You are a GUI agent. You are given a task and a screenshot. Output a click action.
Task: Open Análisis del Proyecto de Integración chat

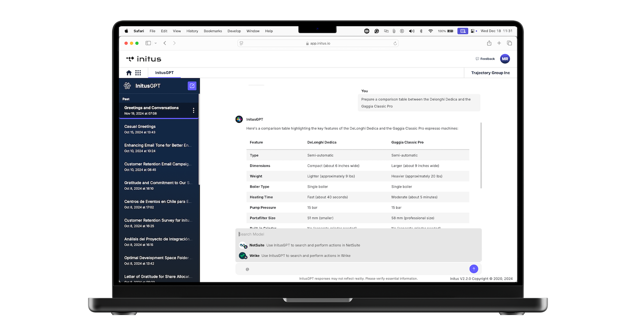point(158,242)
